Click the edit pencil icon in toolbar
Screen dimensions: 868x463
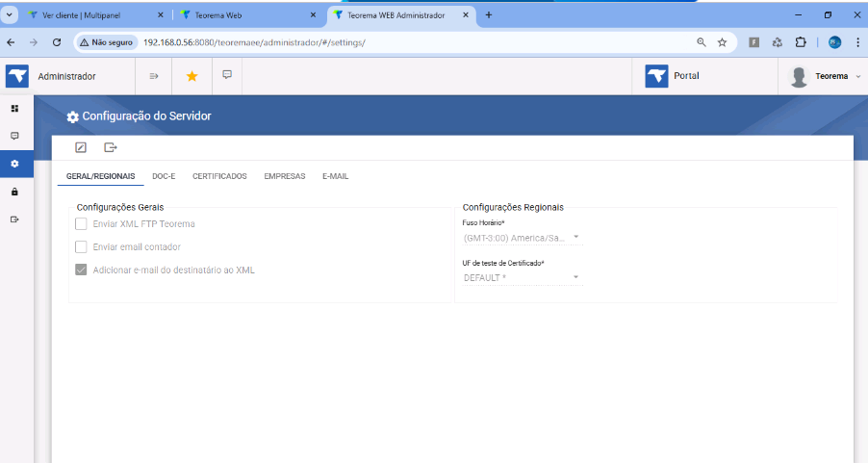(81, 147)
